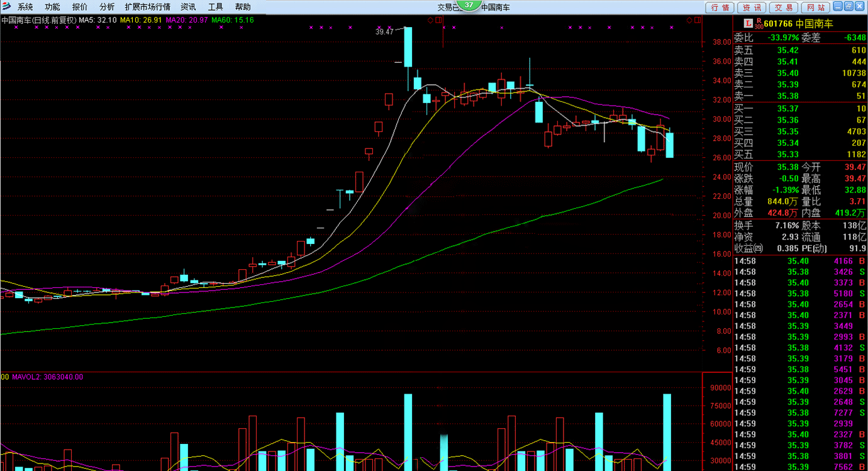Open the 系统 menu

pyautogui.click(x=25, y=7)
